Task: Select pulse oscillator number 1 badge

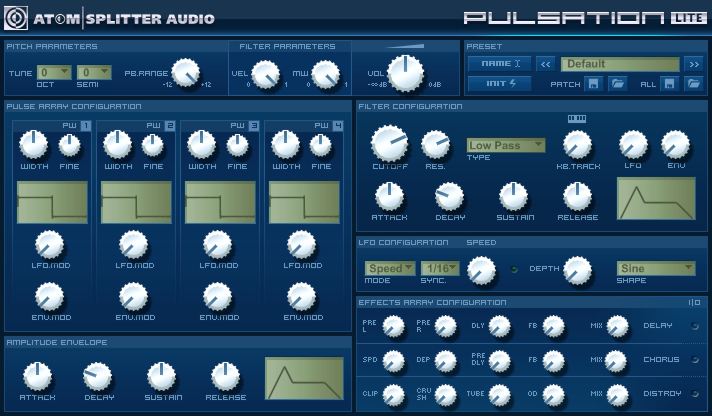Action: 86,125
